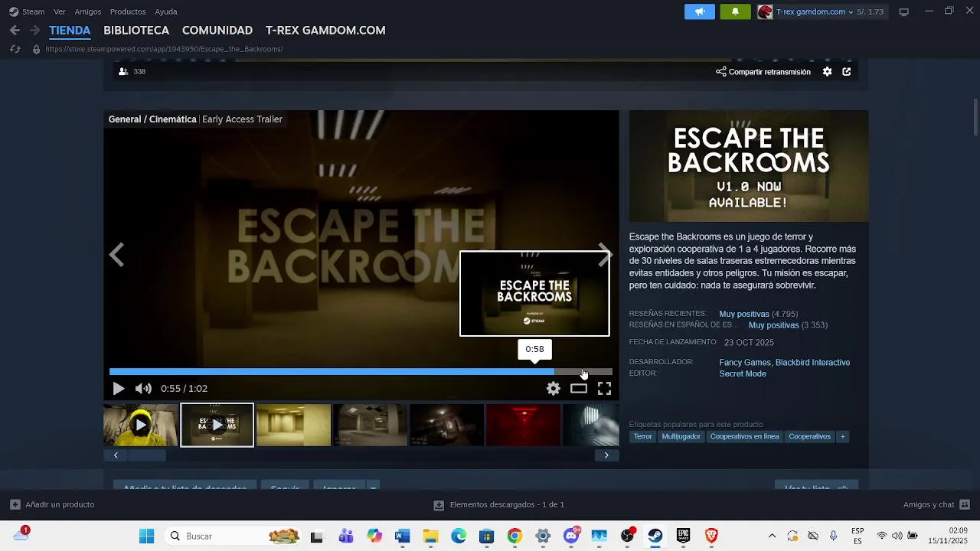
Task: Pop out broadcast in new window
Action: click(846, 71)
